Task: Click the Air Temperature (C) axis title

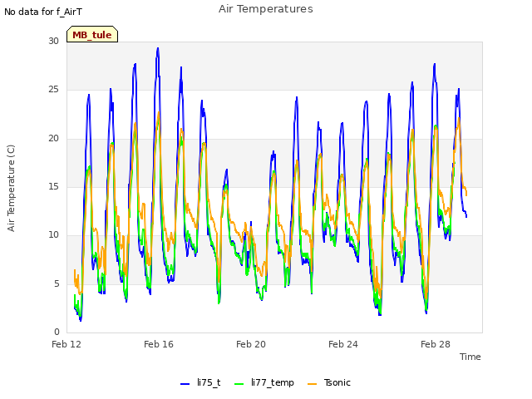Action: tap(11, 189)
